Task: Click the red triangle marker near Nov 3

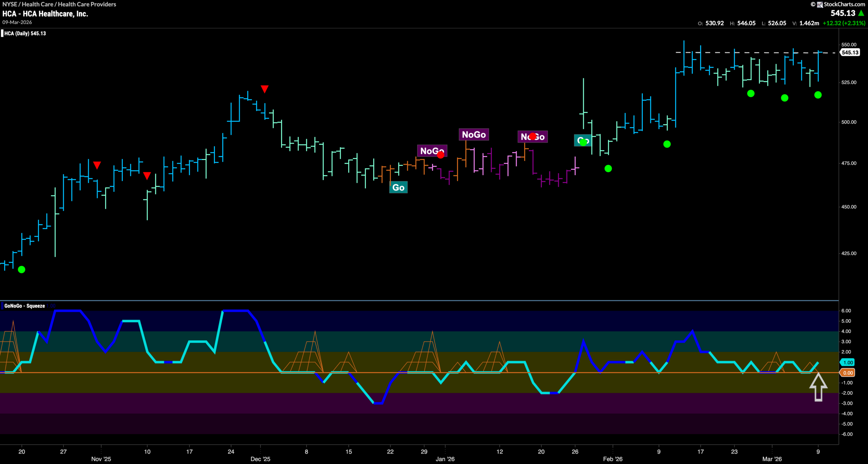Action: tap(97, 165)
